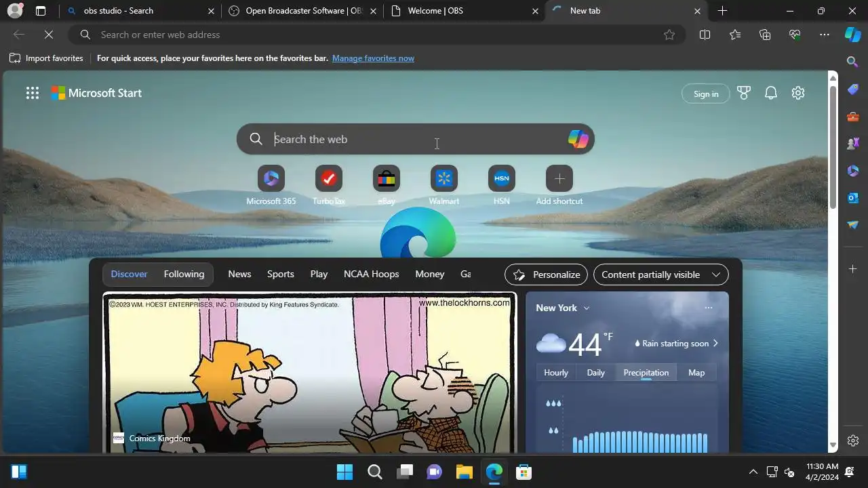Open File Explorer from taskbar
Image resolution: width=868 pixels, height=488 pixels.
[464, 472]
